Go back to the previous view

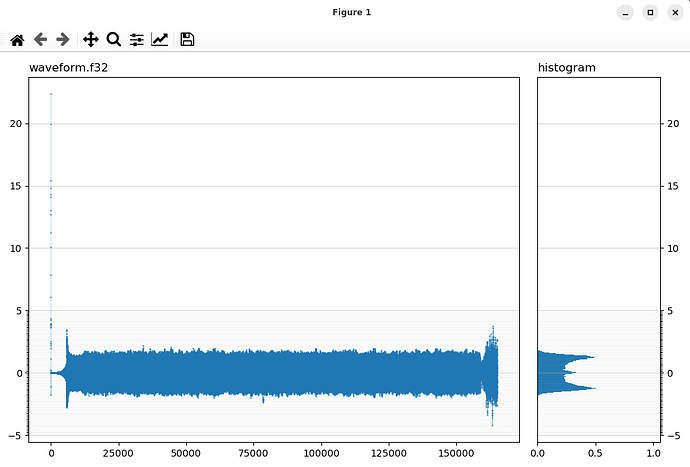40,40
